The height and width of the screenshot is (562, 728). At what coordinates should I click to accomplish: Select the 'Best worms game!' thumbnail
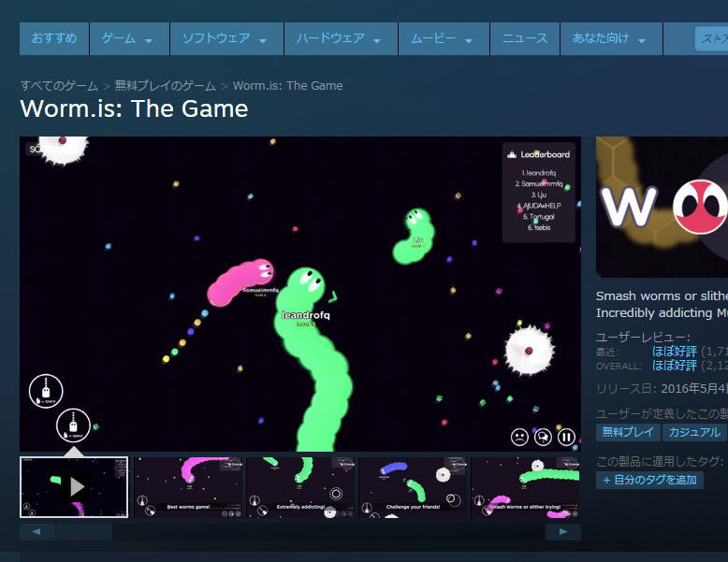188,487
